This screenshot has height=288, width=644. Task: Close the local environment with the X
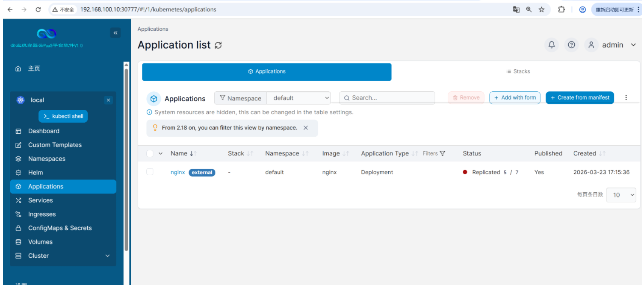coord(108,100)
